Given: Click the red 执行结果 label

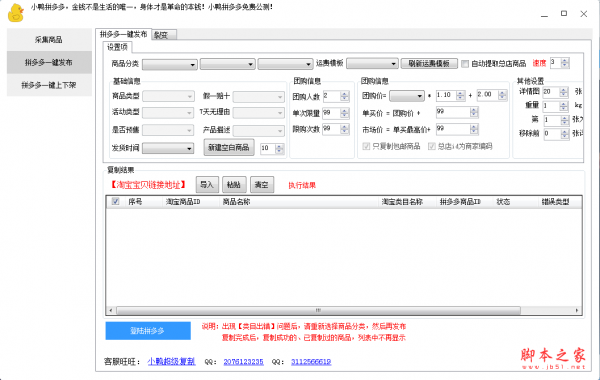Looking at the screenshot, I should click(302, 186).
